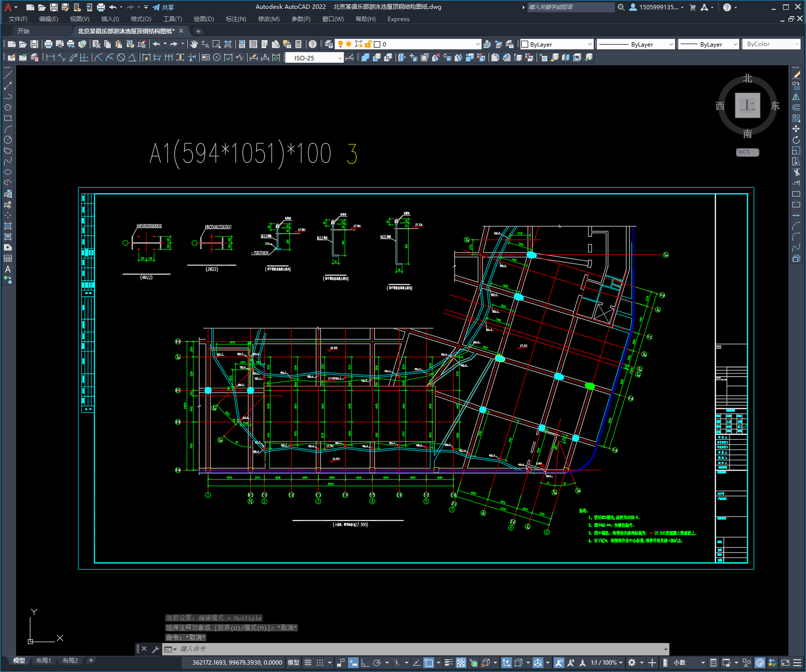Screen dimensions: 806x672
Task: Select the Erase tool in modify toolbar
Action: pos(796,75)
